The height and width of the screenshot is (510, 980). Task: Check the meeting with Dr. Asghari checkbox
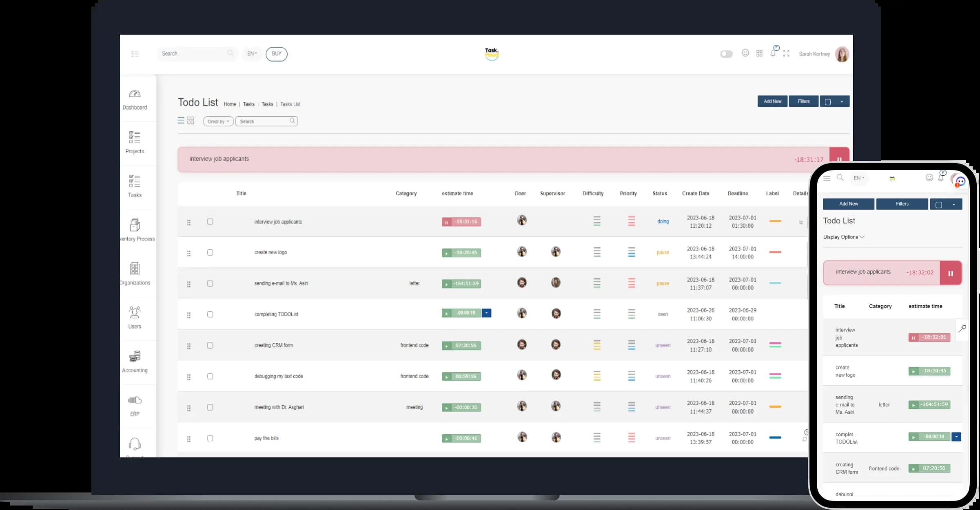coord(210,408)
